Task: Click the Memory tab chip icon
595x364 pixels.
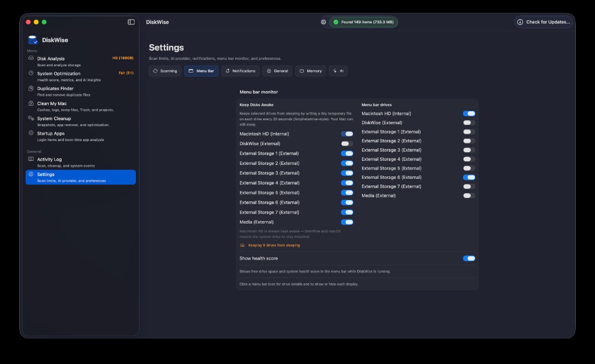Action: (302, 71)
